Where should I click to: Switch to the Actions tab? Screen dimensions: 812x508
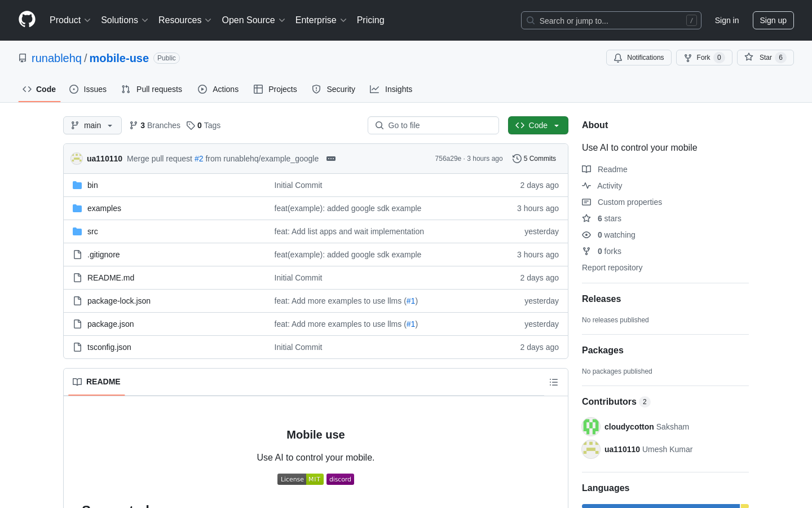218,89
